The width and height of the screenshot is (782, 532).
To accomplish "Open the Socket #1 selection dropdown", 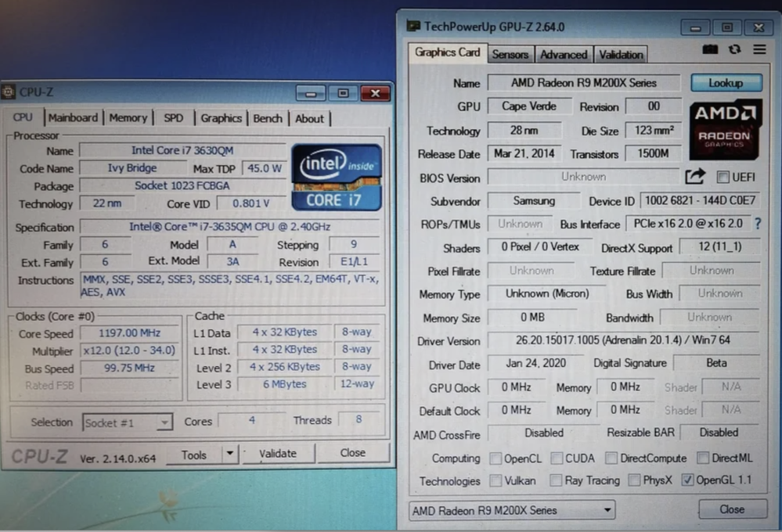I will point(128,422).
